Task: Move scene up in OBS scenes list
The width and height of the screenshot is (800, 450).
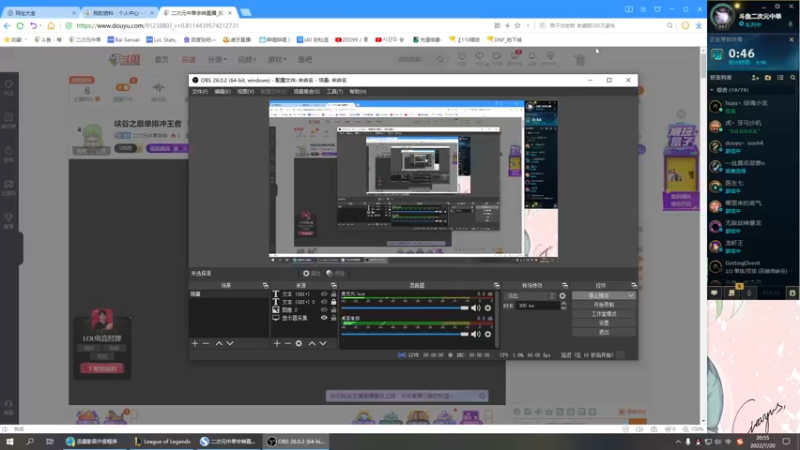Action: point(219,343)
